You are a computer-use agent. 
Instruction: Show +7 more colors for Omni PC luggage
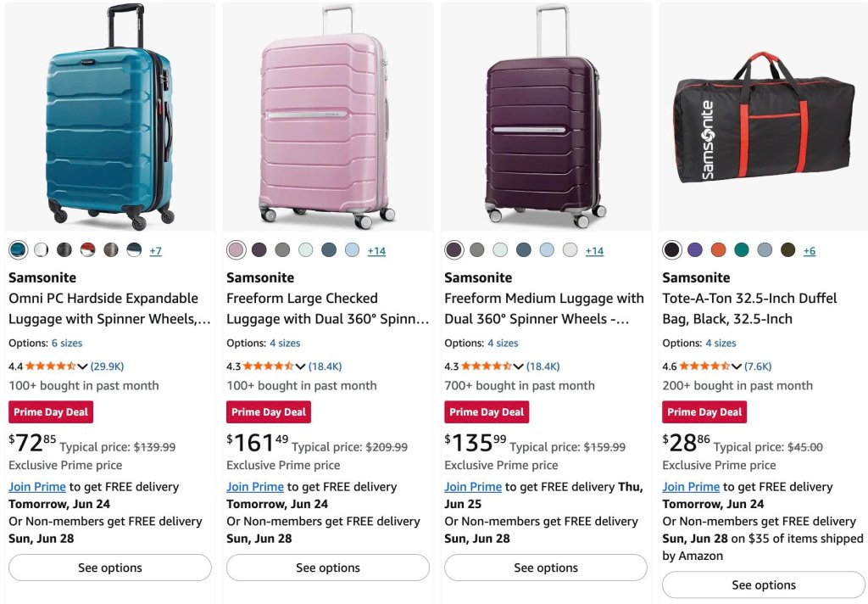click(x=156, y=251)
